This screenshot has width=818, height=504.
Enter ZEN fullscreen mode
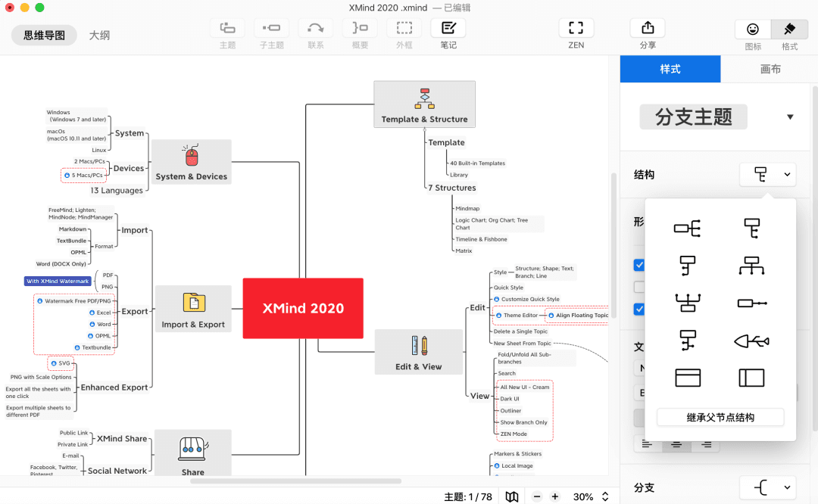tap(576, 28)
